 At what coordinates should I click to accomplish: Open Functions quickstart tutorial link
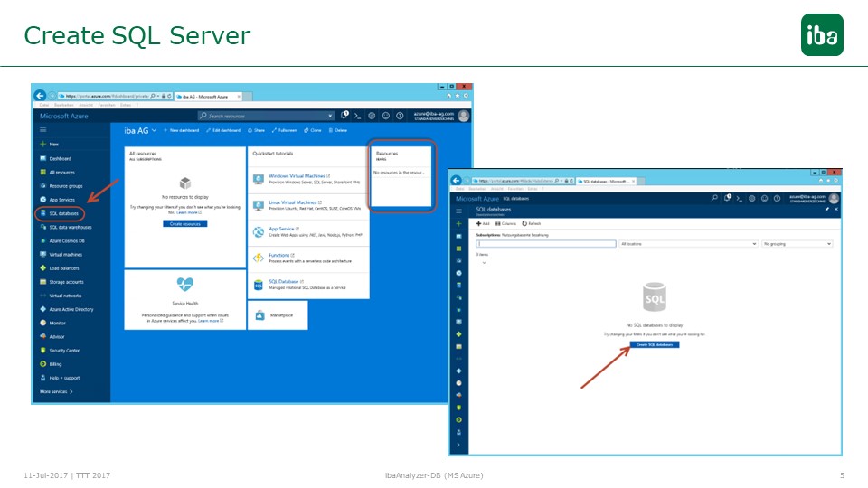[281, 256]
